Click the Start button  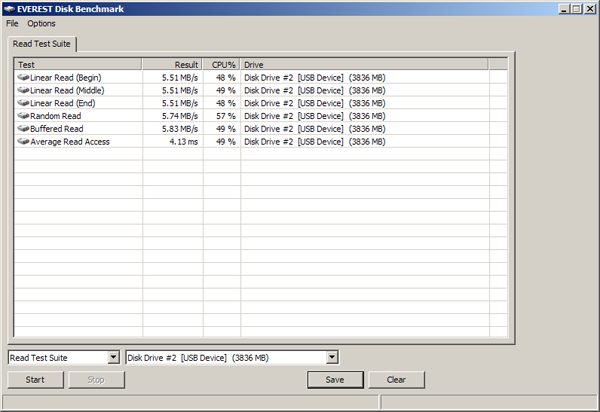[x=35, y=380]
